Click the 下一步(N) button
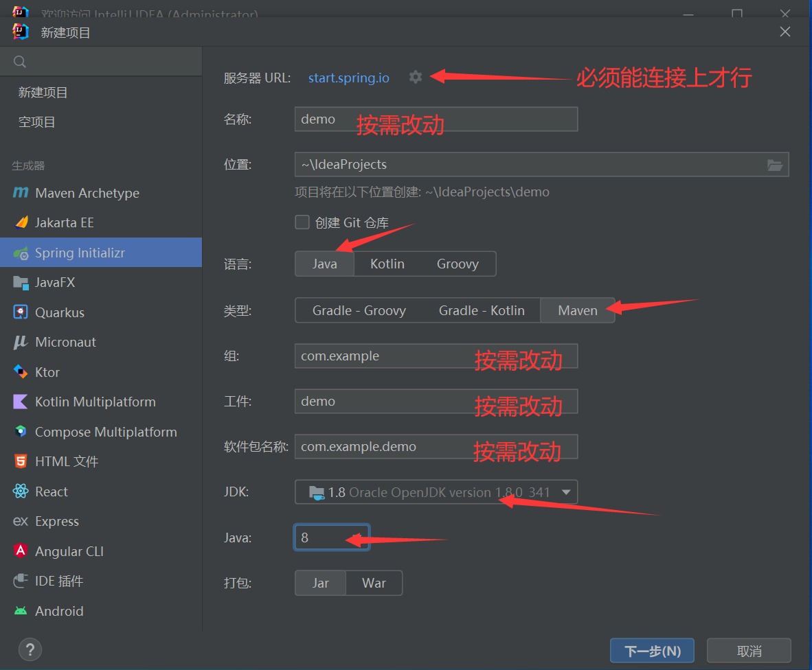The height and width of the screenshot is (670, 812). pyautogui.click(x=651, y=651)
